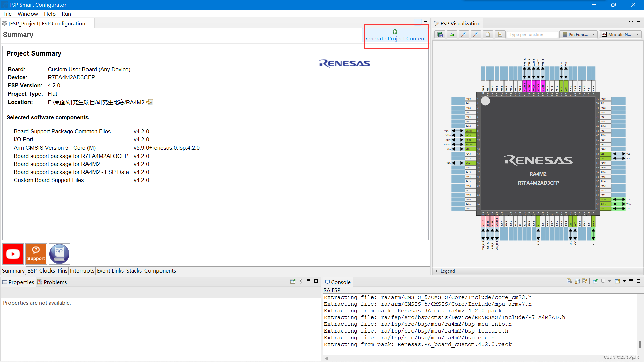
Task: Click Clear Console icon
Action: (569, 281)
